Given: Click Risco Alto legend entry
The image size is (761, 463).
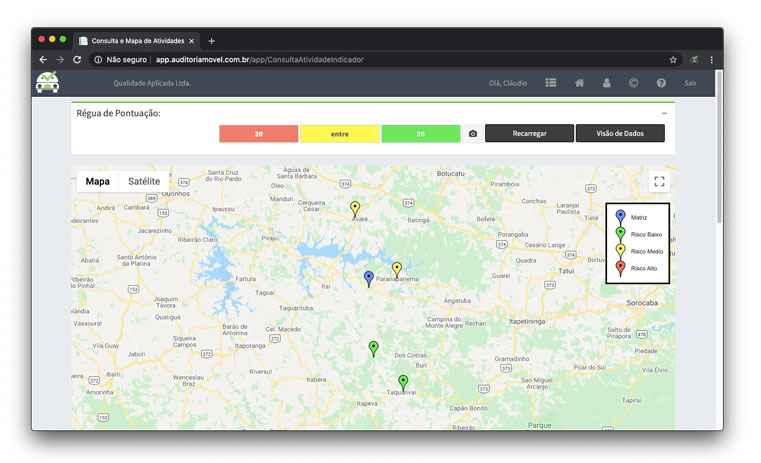Looking at the screenshot, I should (636, 268).
